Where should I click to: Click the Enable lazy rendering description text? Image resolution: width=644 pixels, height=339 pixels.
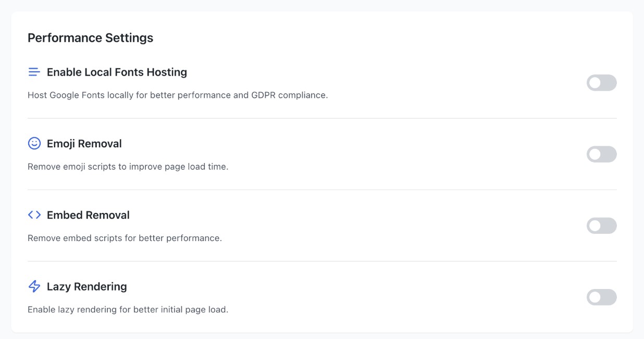pos(128,309)
